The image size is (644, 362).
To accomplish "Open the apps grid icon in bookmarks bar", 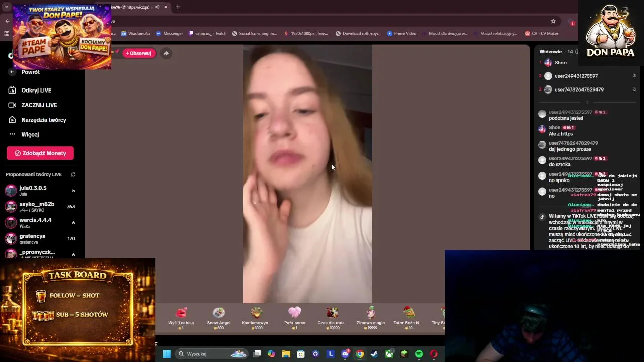I will click(x=7, y=34).
